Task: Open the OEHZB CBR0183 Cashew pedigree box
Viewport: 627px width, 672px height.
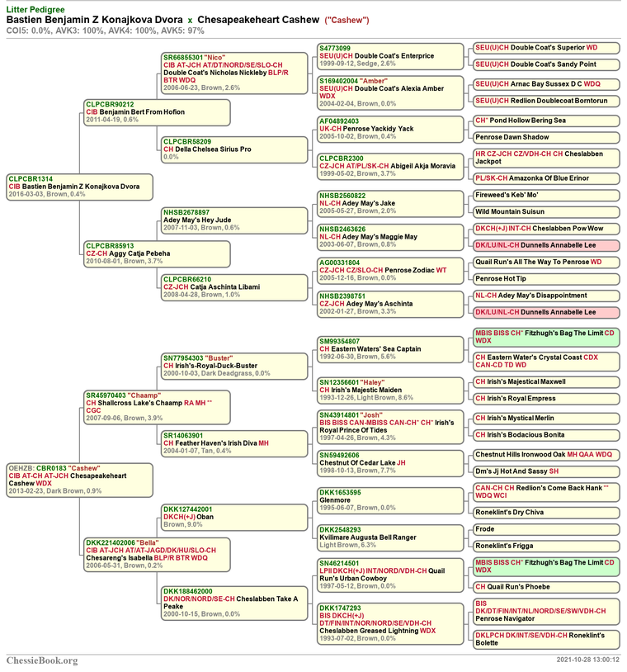Action: [80, 480]
